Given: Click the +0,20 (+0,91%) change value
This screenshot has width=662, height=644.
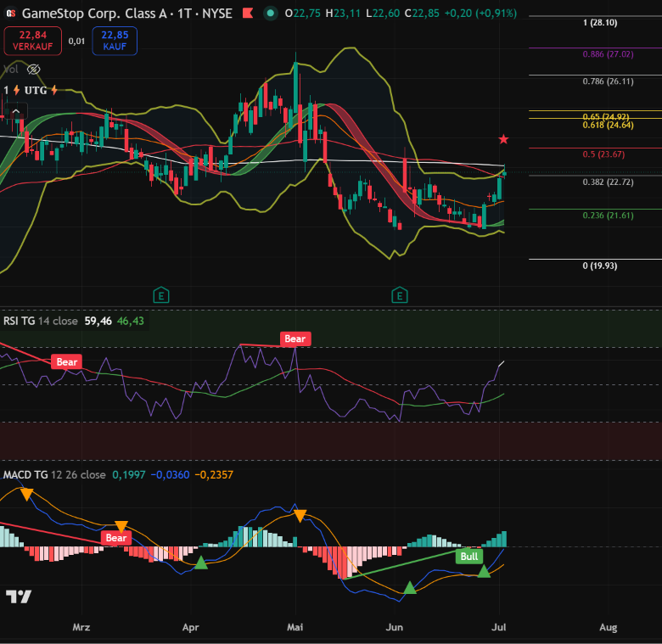Looking at the screenshot, I should coord(480,14).
